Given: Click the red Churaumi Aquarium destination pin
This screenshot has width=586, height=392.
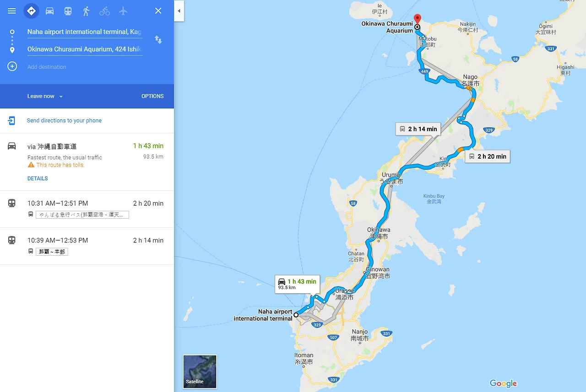Looking at the screenshot, I should [x=417, y=19].
